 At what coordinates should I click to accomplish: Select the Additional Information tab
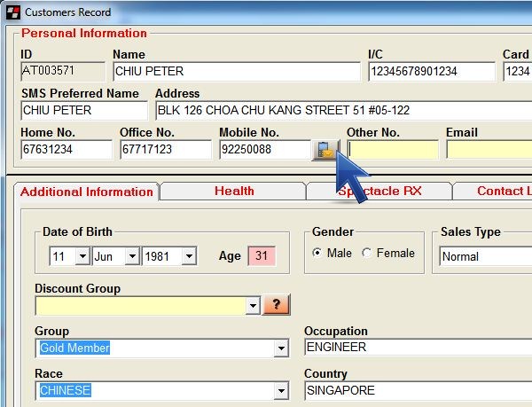point(86,192)
